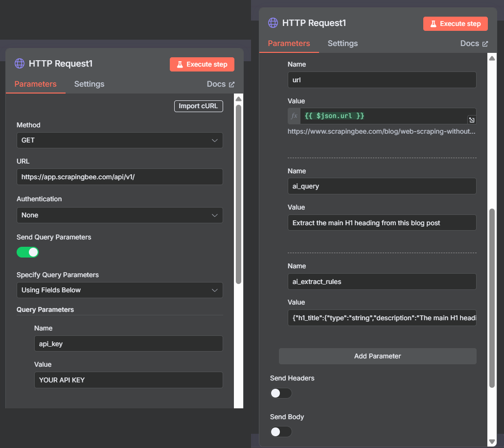Click the fx expression icon beside the url value
Viewport: 504px width, 448px height.
(x=294, y=116)
